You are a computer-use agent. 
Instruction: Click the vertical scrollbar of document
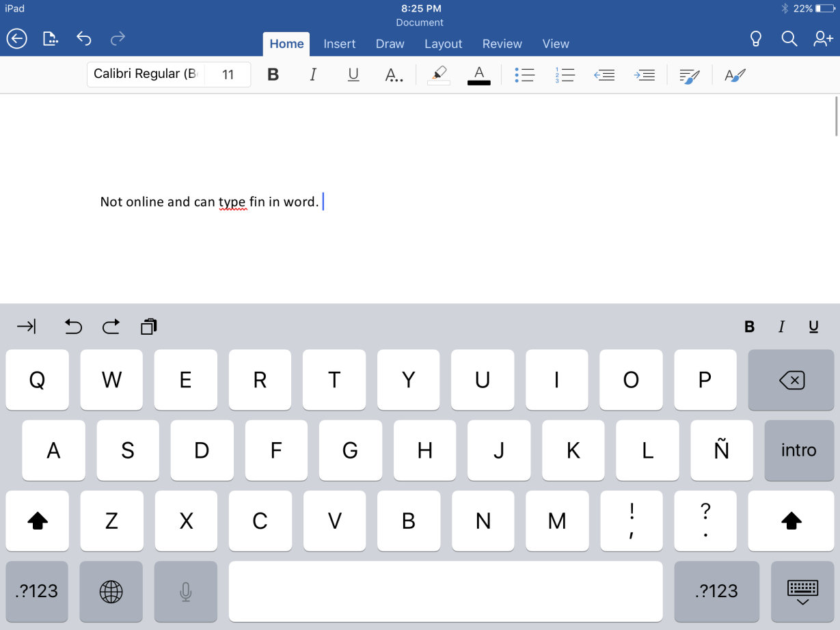(x=837, y=118)
